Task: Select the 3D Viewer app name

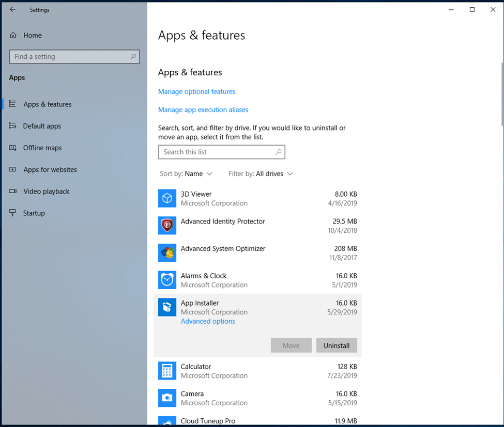Action: pos(196,194)
